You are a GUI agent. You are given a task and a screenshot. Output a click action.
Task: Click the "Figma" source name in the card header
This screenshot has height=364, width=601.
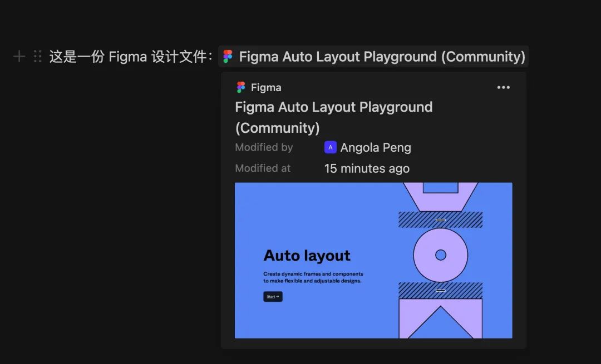[x=266, y=87]
